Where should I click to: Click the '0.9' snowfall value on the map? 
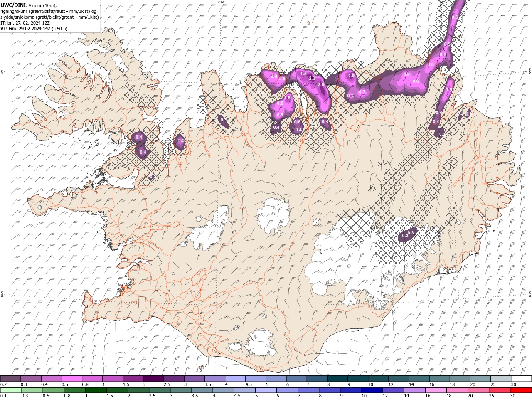[x=280, y=115]
